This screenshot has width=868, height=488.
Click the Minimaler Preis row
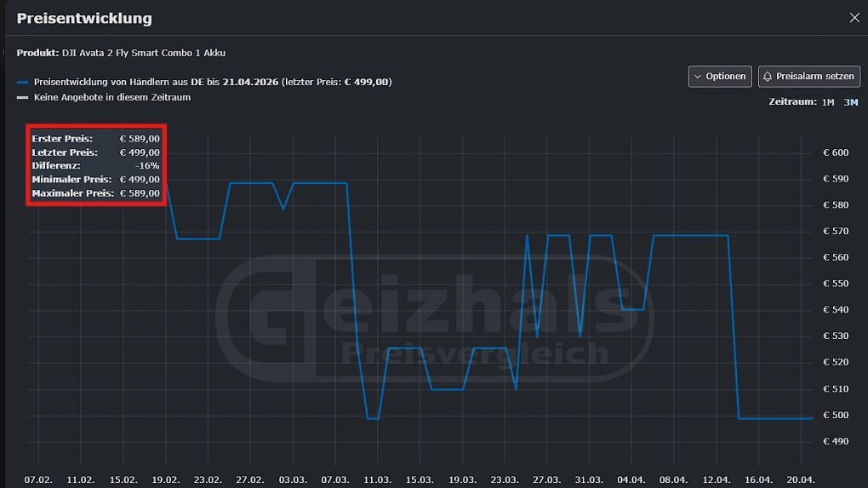96,180
